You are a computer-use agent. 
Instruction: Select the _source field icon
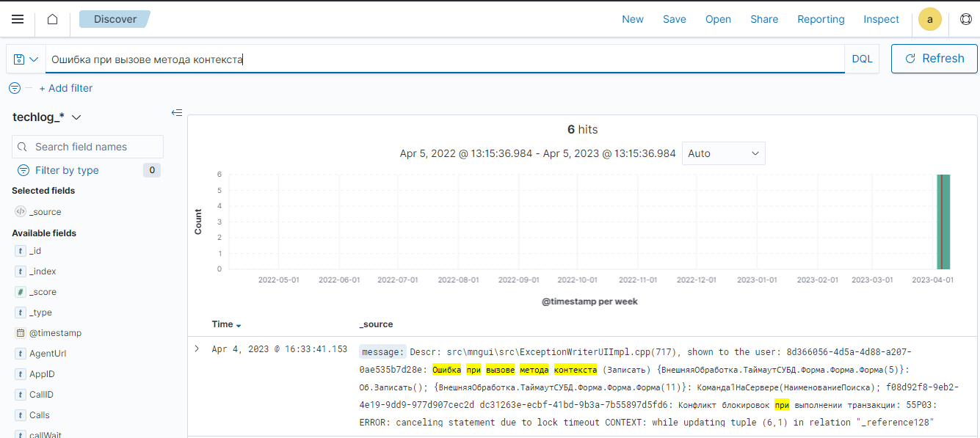tap(21, 212)
